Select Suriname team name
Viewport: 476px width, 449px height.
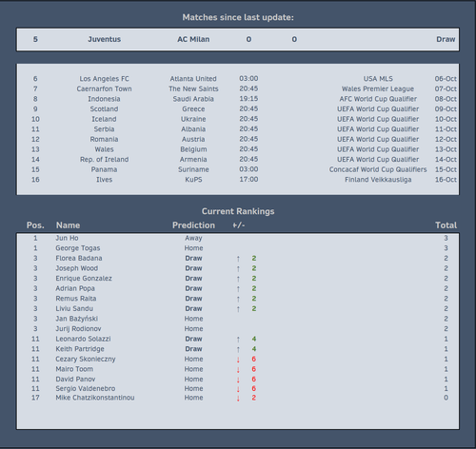(x=193, y=169)
